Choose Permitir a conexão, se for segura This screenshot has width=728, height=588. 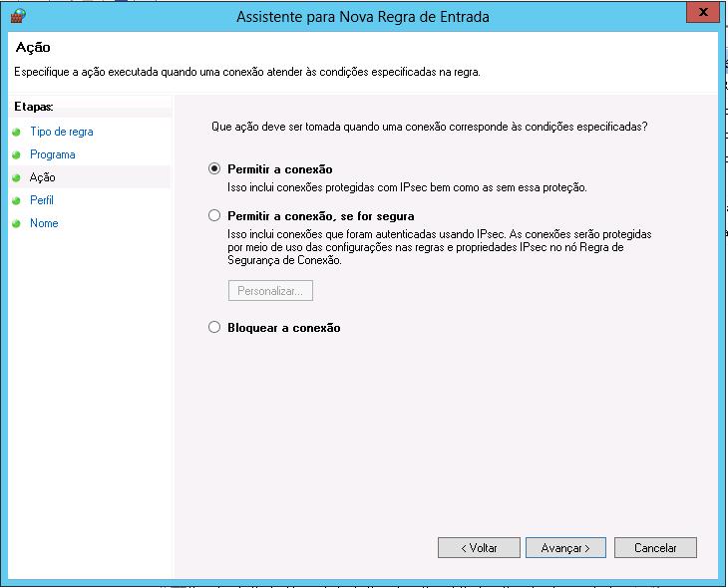pyautogui.click(x=214, y=215)
